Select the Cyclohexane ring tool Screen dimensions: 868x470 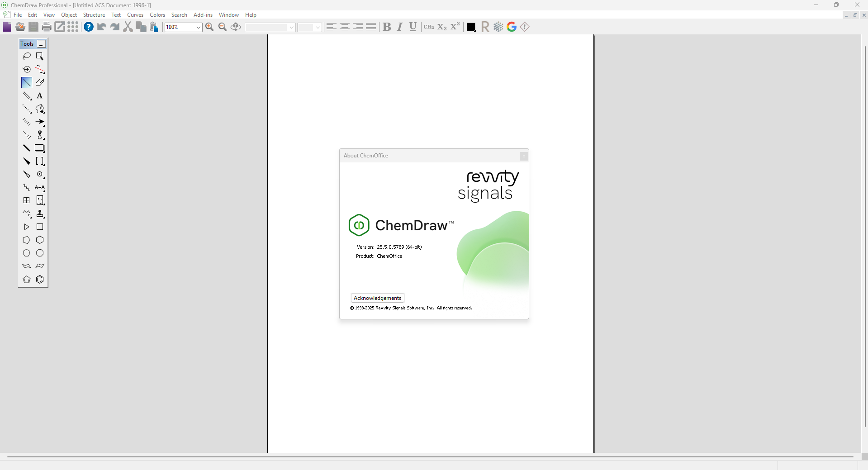click(x=40, y=240)
